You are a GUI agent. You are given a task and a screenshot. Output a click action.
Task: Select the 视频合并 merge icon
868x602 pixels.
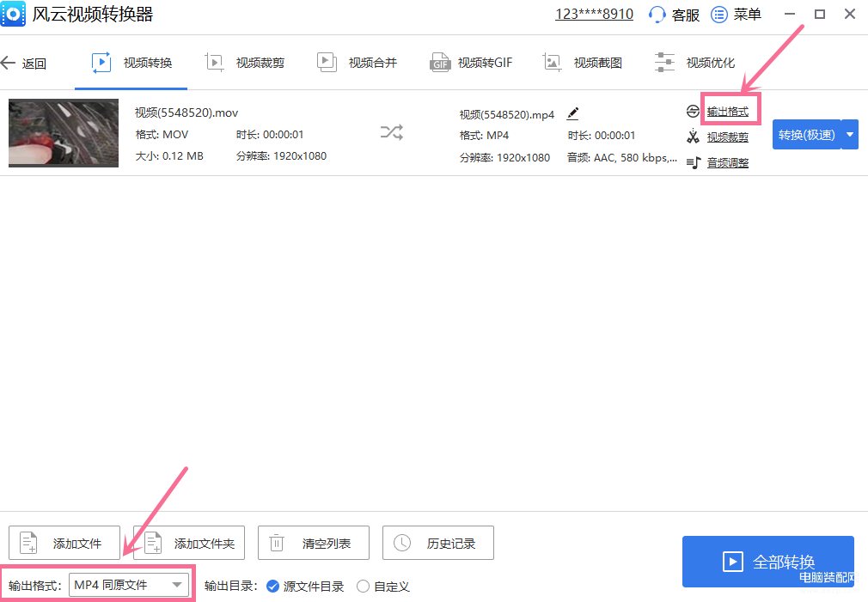pos(327,62)
